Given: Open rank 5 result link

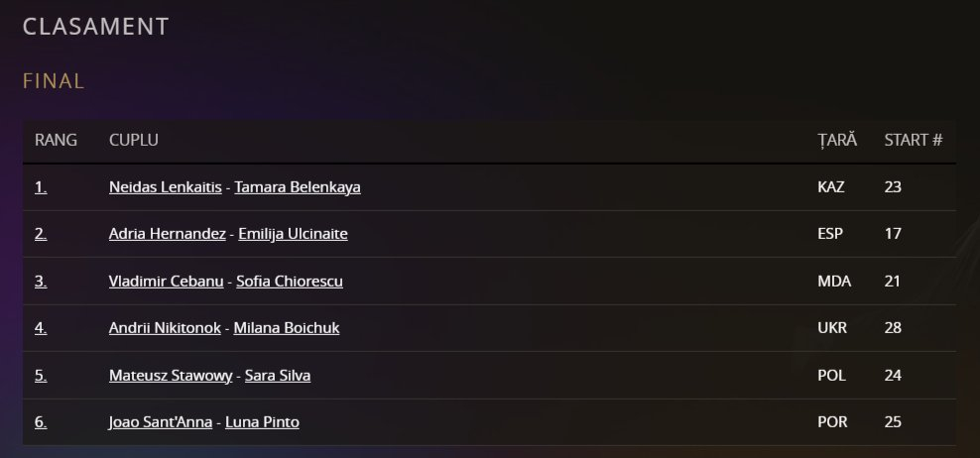Looking at the screenshot, I should (41, 376).
